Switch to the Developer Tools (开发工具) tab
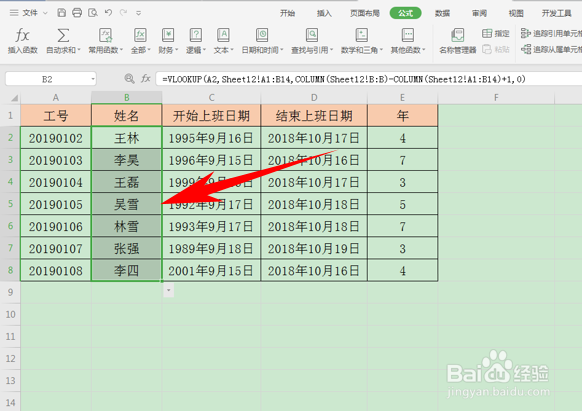This screenshot has height=412, width=582. point(556,13)
